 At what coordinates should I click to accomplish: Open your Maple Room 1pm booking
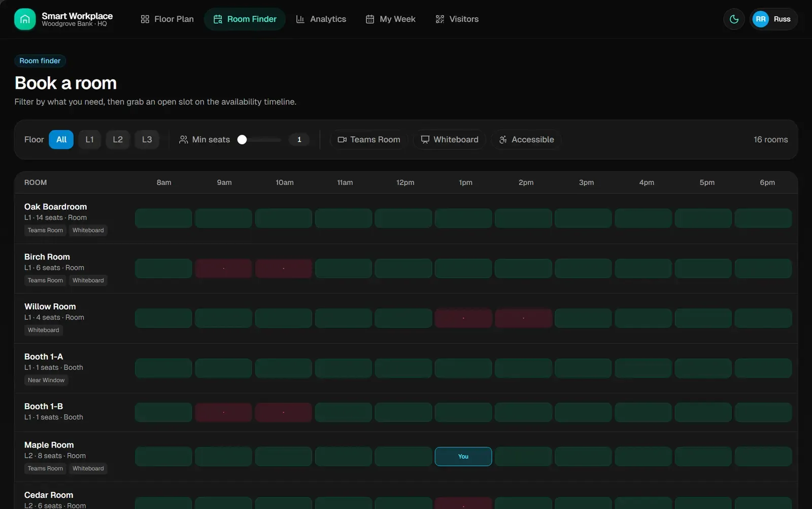[463, 457]
